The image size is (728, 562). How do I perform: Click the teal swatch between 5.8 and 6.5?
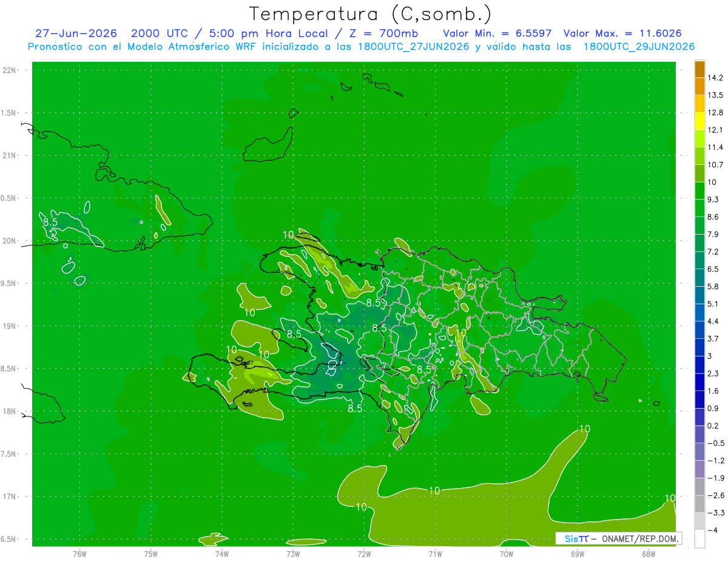[x=699, y=278]
